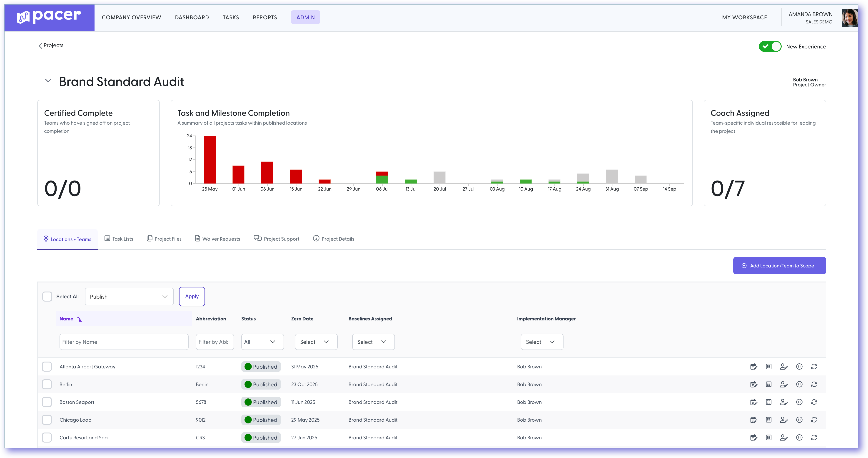The image size is (868, 458).
Task: Click the Published status badge for Berlin
Action: pyautogui.click(x=261, y=385)
